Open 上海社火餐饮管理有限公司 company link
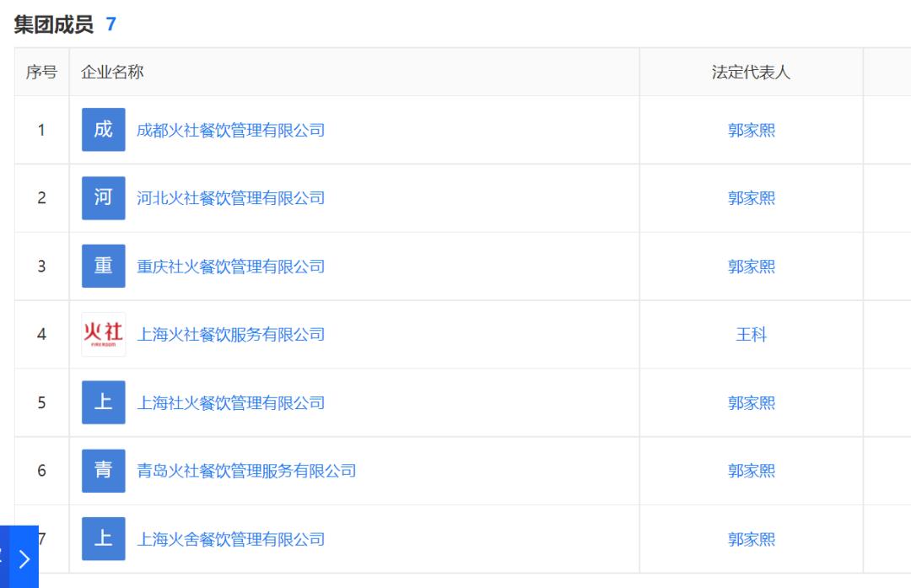This screenshot has height=588, width=911. (230, 402)
